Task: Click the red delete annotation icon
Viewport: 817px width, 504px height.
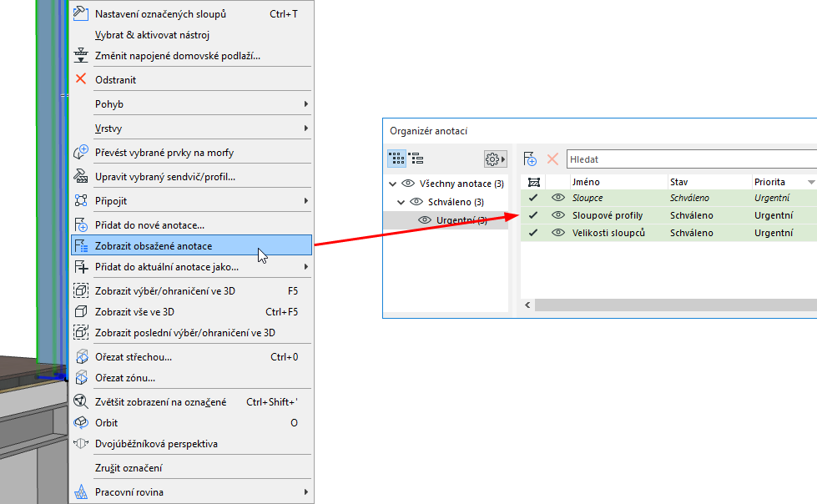Action: (x=552, y=159)
